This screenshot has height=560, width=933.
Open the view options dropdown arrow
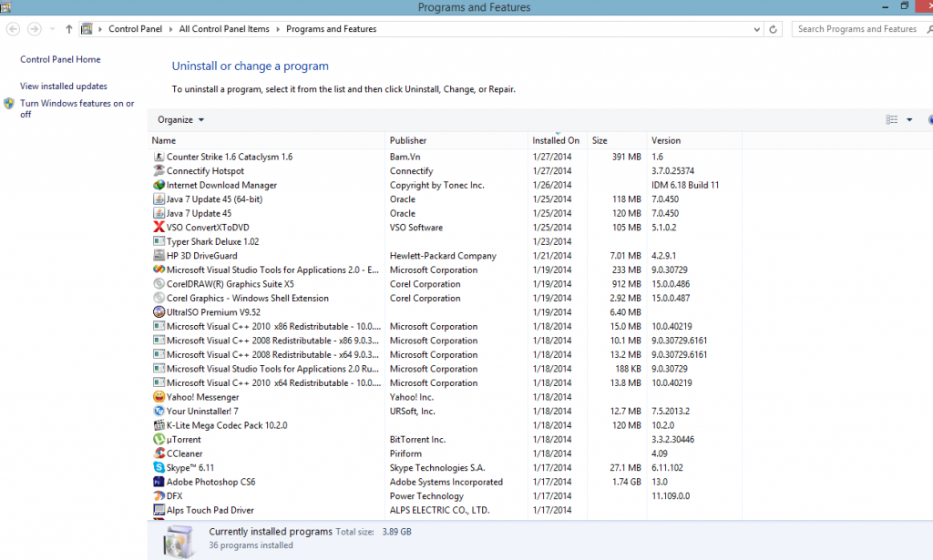[909, 119]
